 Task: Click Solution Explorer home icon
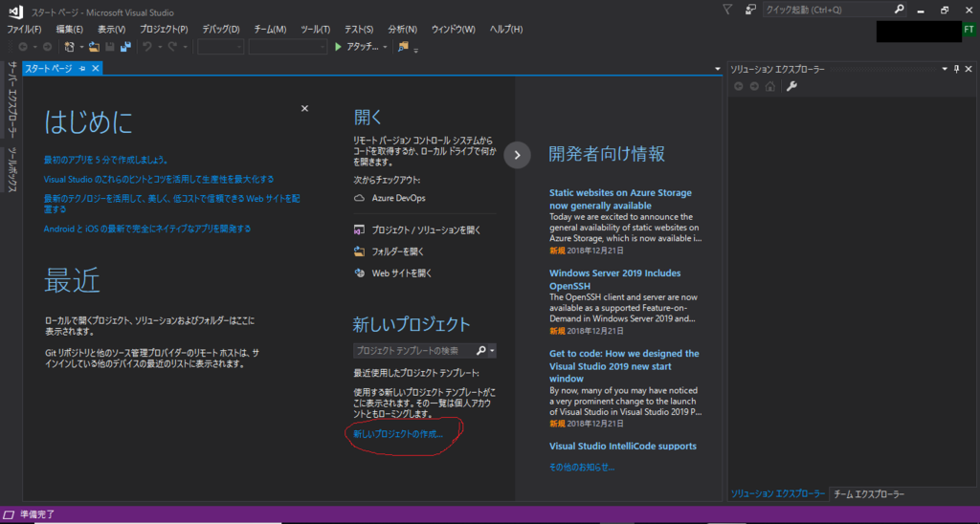[770, 87]
